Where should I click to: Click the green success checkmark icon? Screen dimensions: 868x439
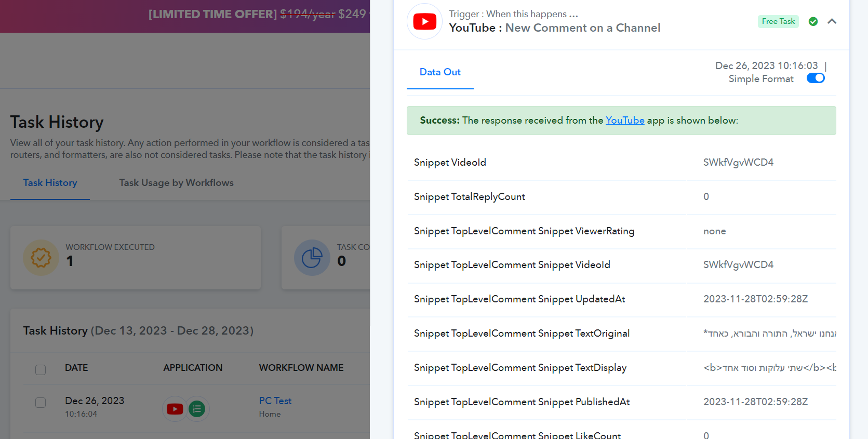click(x=813, y=21)
